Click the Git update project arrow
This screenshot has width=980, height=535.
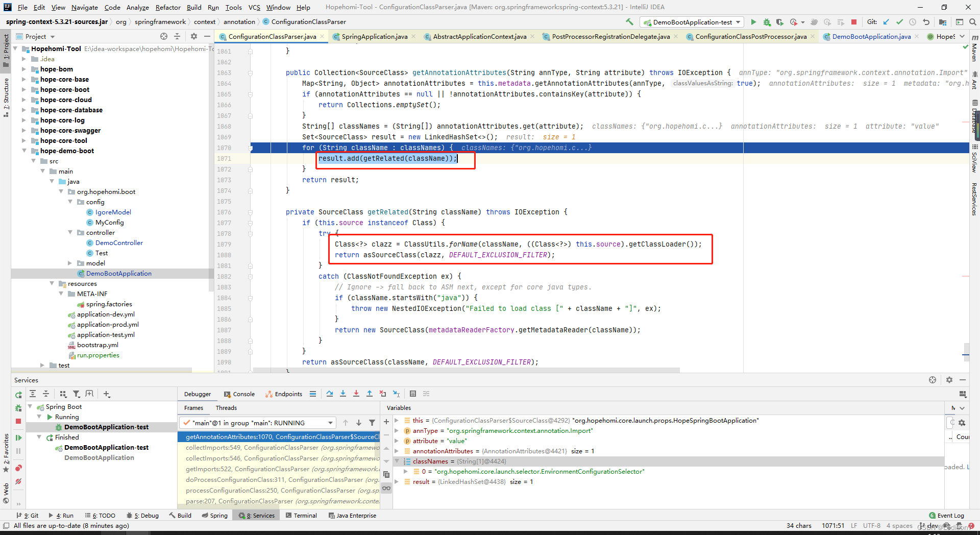click(x=886, y=22)
